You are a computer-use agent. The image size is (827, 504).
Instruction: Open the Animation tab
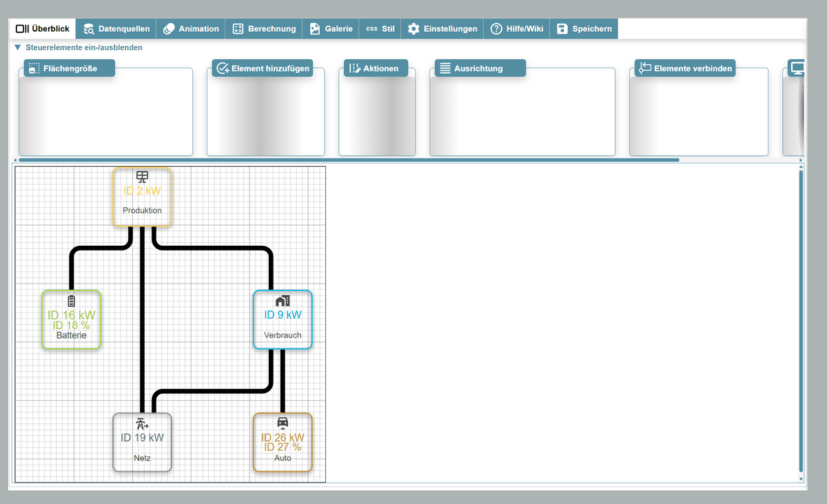(190, 28)
